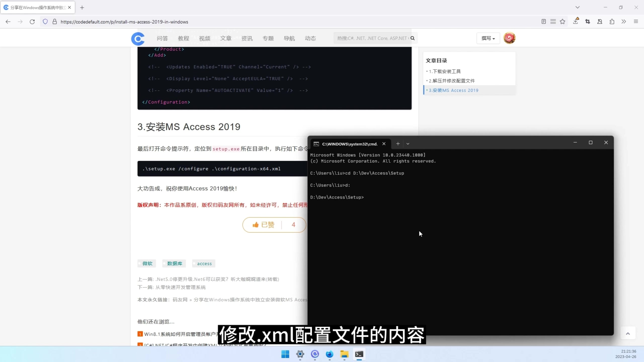
Task: Open previous article .Net5.0停更升级 link
Action: click(217, 279)
